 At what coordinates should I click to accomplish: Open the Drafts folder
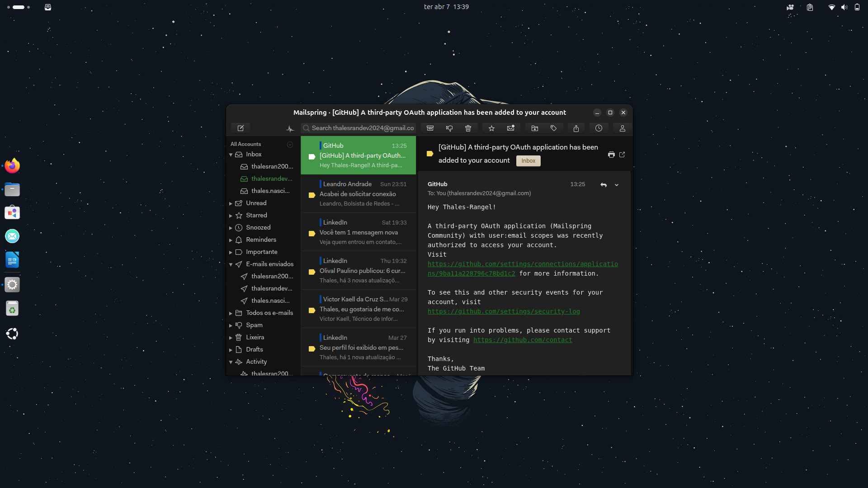(x=254, y=350)
